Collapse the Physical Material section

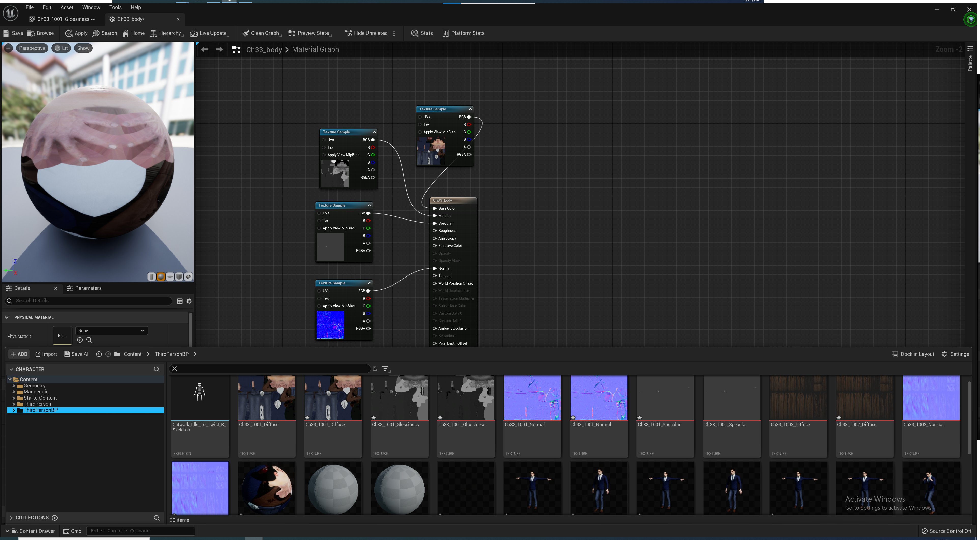tap(6, 317)
